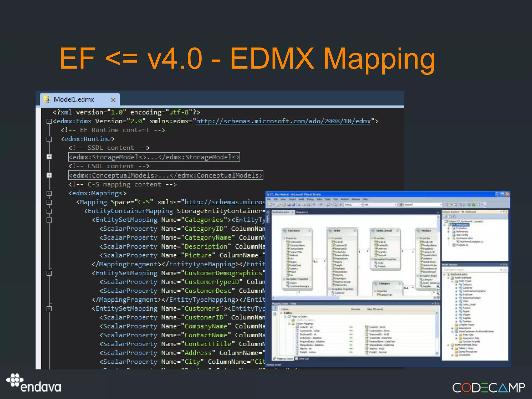Close the Model1.edmx tab
The height and width of the screenshot is (399, 532).
[113, 100]
